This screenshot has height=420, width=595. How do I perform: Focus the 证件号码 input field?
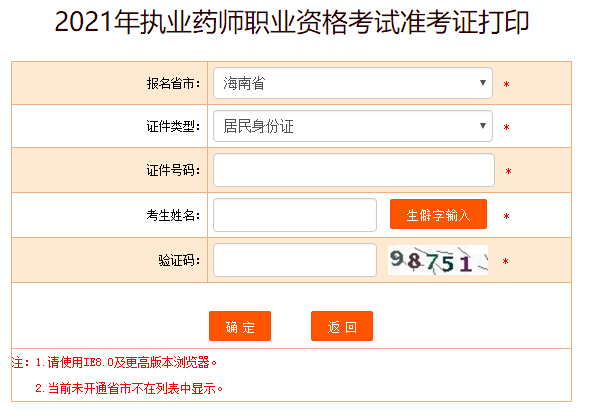pos(354,170)
